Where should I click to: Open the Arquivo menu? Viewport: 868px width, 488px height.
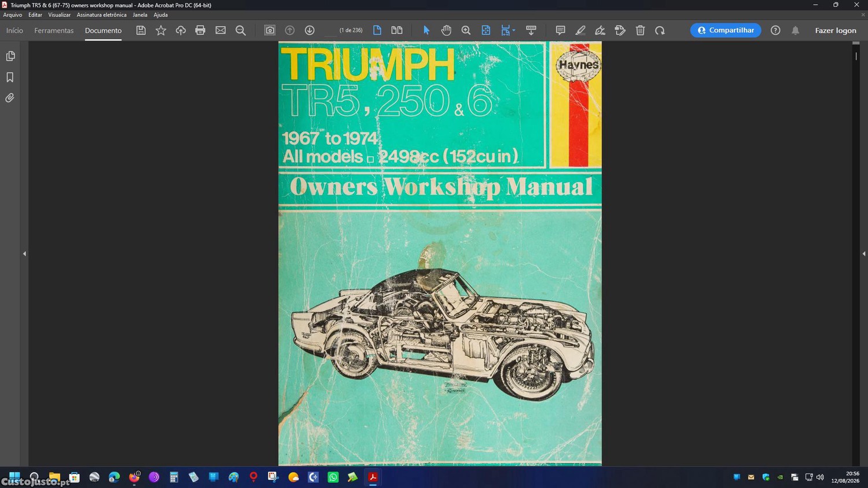[x=13, y=15]
